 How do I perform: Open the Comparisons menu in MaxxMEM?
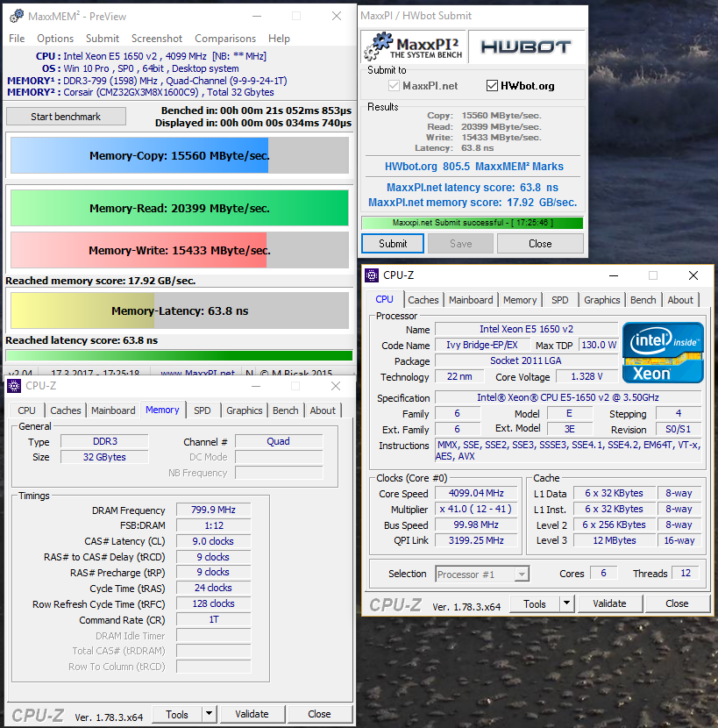point(225,38)
